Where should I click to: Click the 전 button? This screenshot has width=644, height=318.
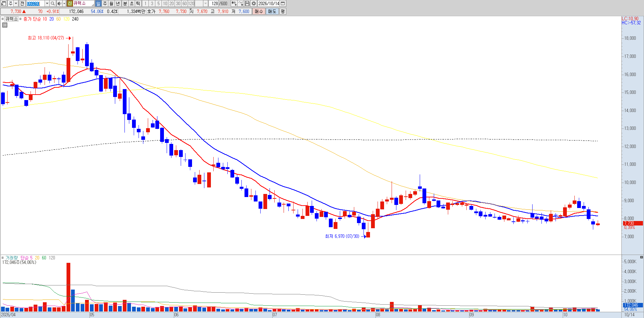(22, 3)
